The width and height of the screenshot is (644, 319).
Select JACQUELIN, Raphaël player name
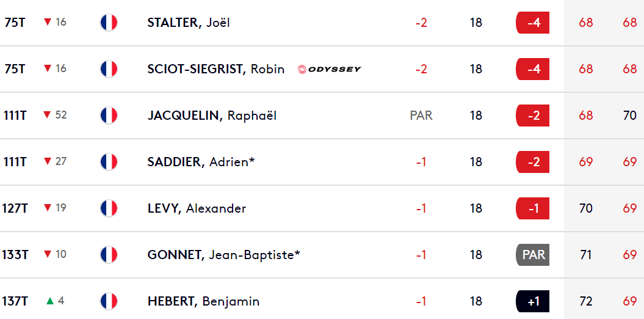coord(212,115)
